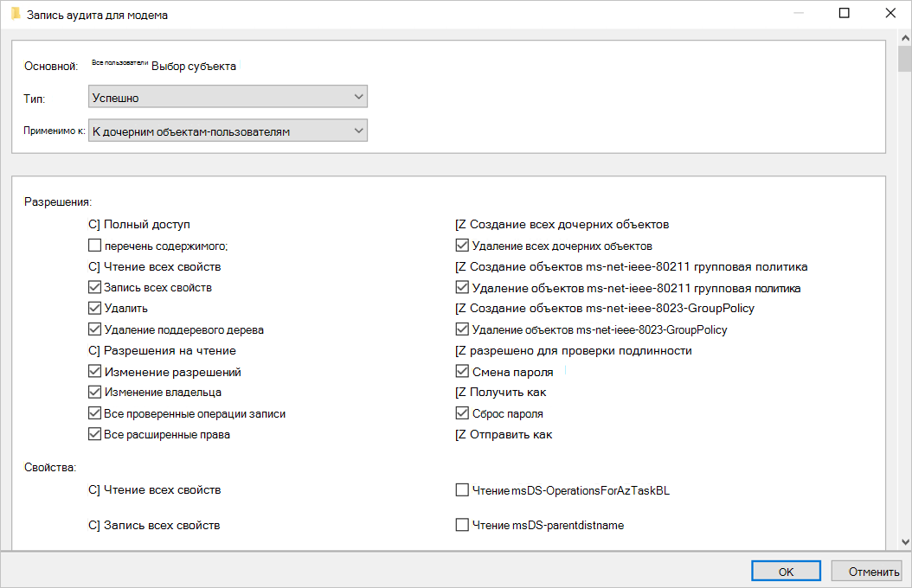The image size is (912, 588).
Task: Toggle the "Полный доступ" checkbox
Action: pyautogui.click(x=94, y=224)
